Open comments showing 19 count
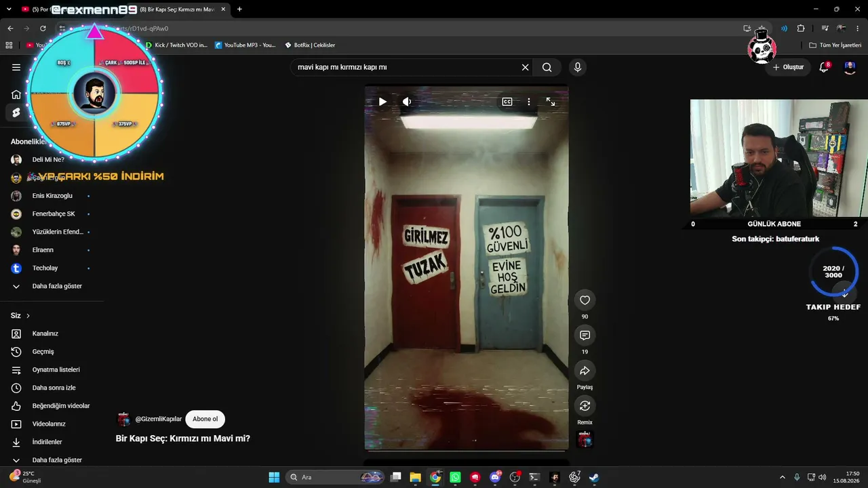The height and width of the screenshot is (488, 868). click(585, 335)
